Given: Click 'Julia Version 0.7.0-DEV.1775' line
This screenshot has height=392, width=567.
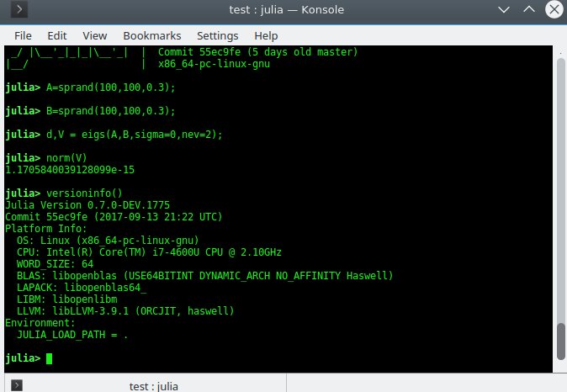Looking at the screenshot, I should tap(87, 205).
